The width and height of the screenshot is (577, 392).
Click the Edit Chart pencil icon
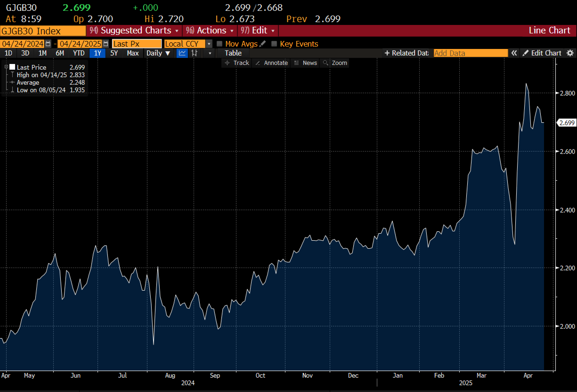(525, 53)
